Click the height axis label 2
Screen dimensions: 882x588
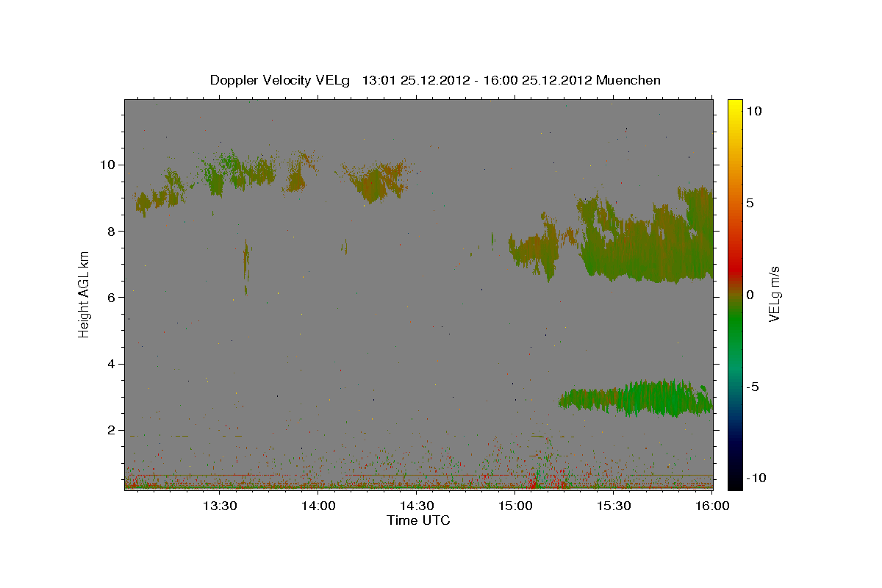(x=112, y=430)
